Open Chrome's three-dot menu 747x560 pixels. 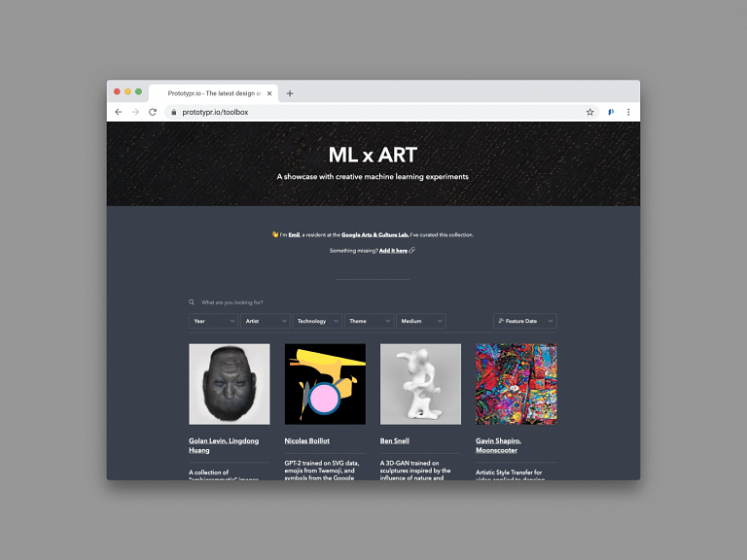pos(628,112)
